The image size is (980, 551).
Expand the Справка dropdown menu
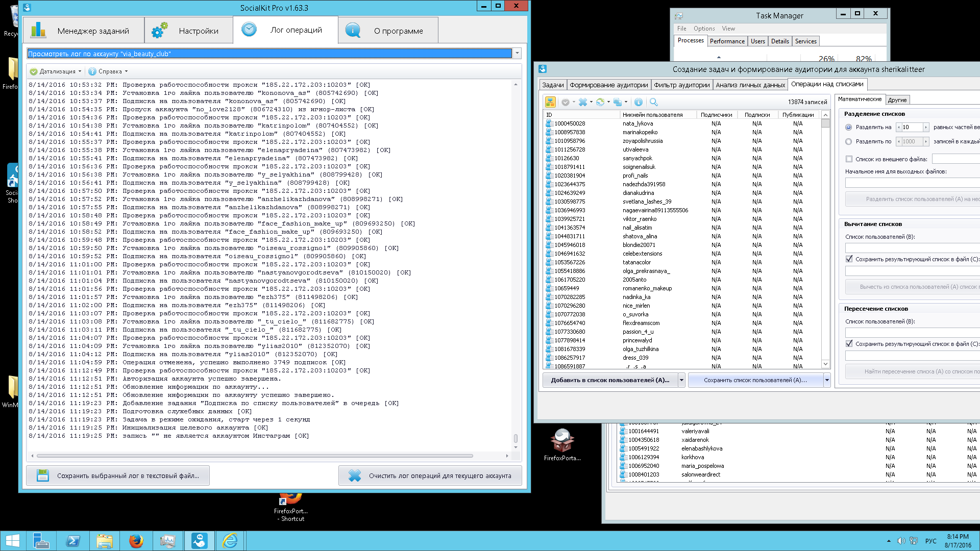(127, 71)
